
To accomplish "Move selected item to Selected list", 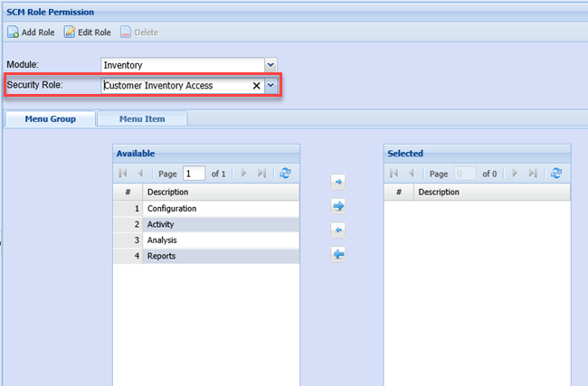I will click(339, 183).
